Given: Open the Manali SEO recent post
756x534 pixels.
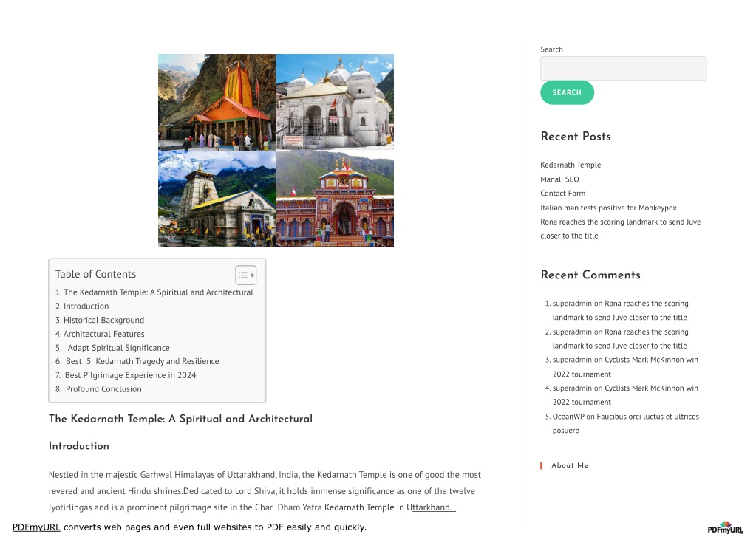Looking at the screenshot, I should [x=559, y=179].
